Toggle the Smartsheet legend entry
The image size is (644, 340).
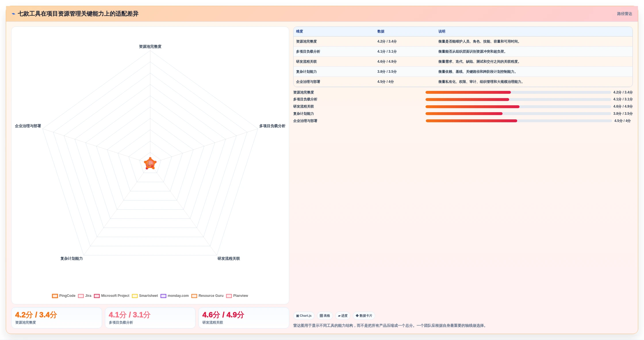tap(145, 296)
